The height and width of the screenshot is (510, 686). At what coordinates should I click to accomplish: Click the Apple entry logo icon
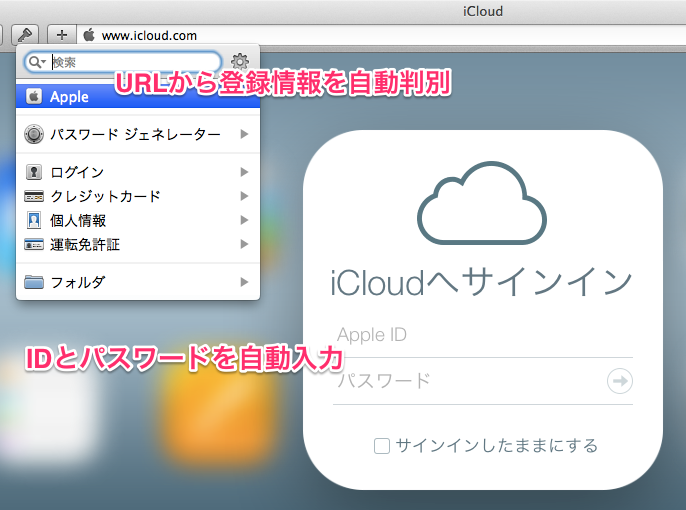pyautogui.click(x=34, y=96)
